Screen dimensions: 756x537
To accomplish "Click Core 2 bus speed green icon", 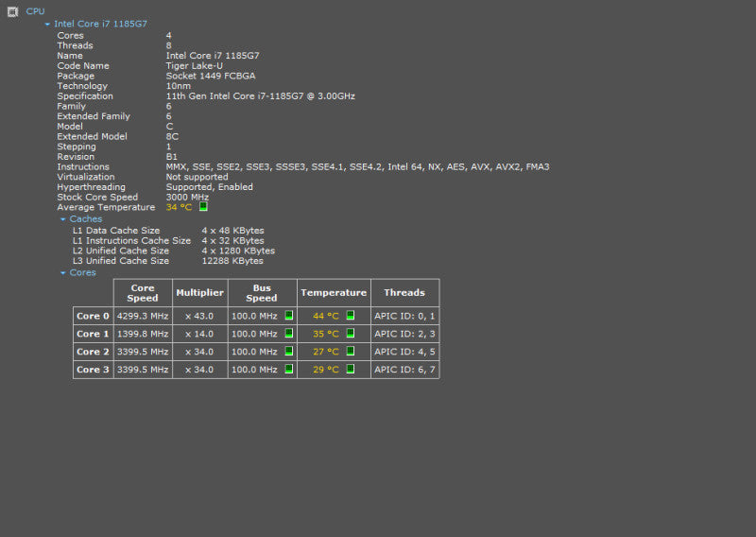I will click(289, 352).
